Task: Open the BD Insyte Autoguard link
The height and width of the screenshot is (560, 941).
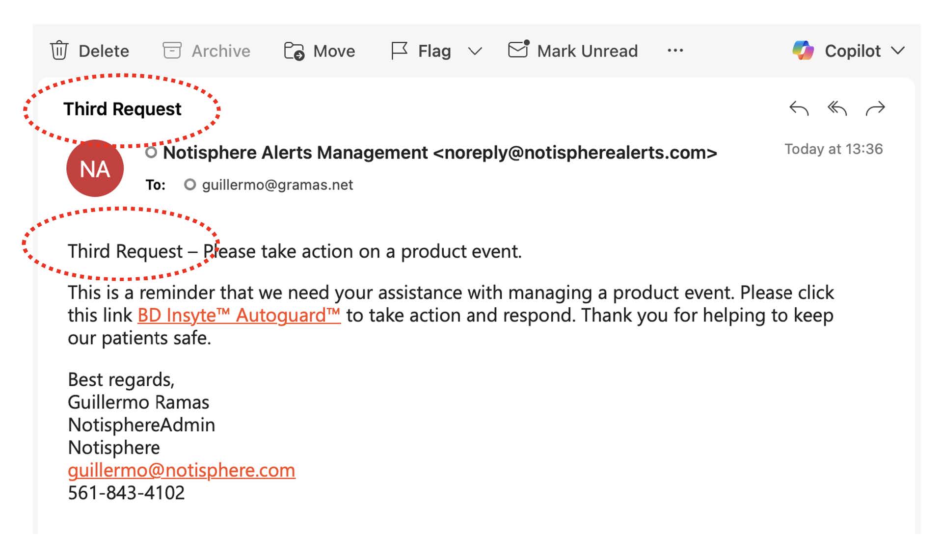Action: 239,315
